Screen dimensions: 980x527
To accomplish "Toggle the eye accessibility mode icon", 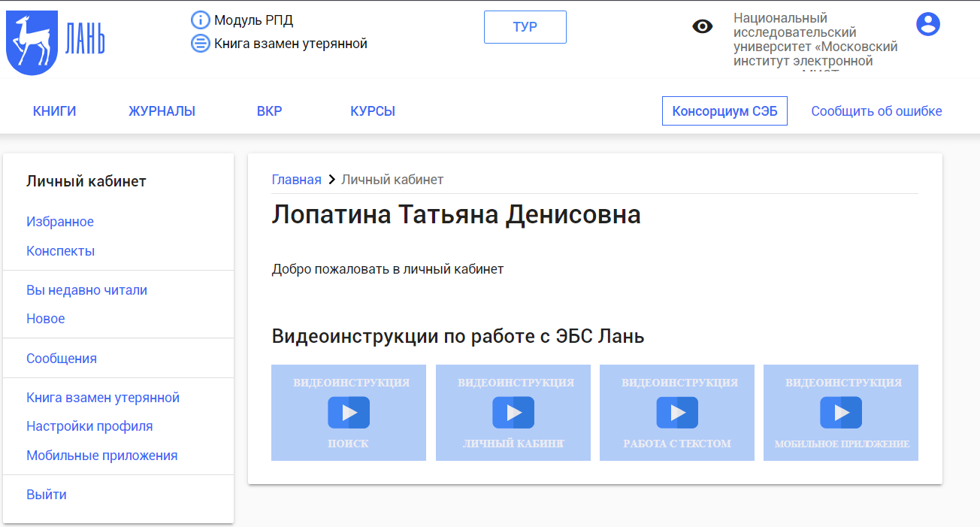I will 702,27.
